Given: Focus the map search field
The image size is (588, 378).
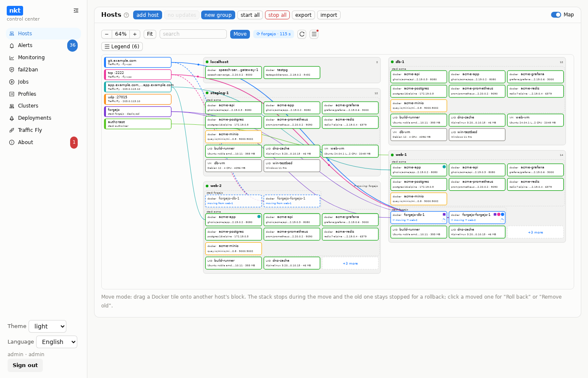Looking at the screenshot, I should coord(193,34).
